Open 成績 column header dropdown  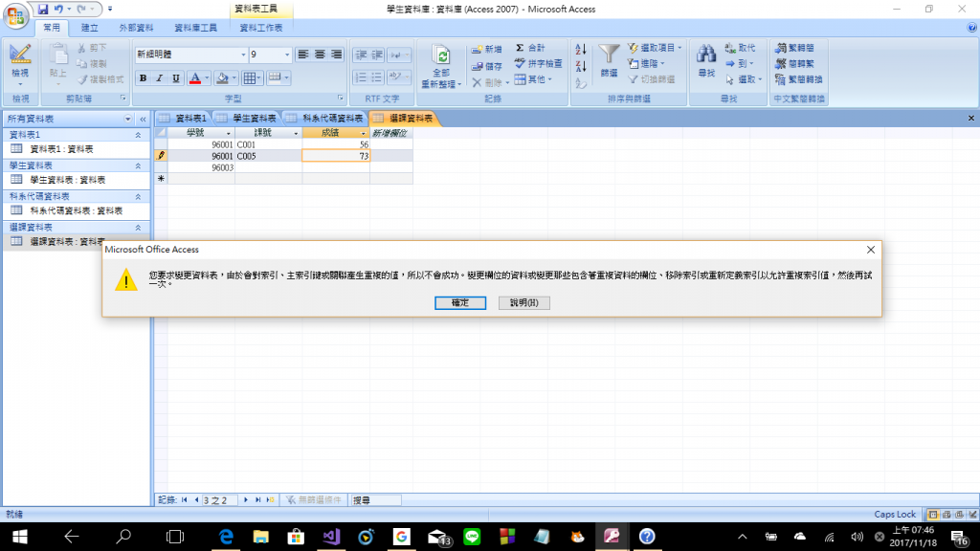click(x=363, y=133)
